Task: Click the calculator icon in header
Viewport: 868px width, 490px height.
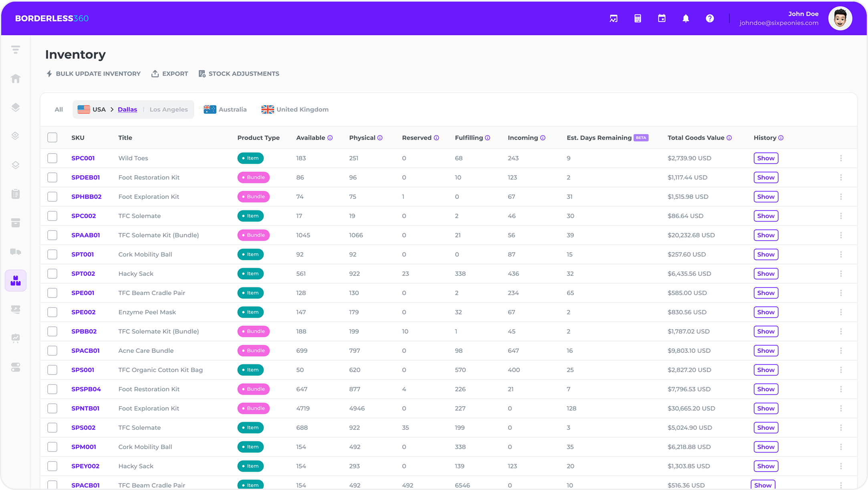Action: (x=638, y=18)
